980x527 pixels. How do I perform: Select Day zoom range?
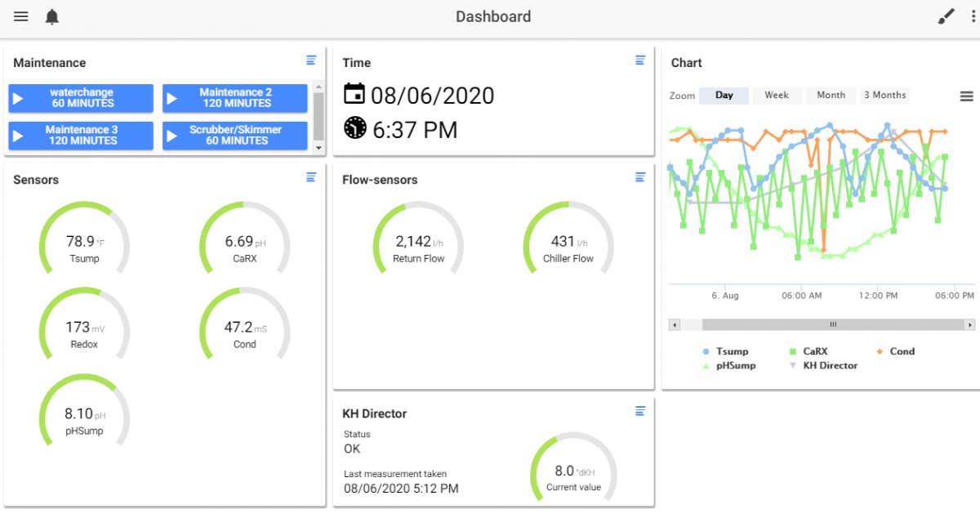724,95
